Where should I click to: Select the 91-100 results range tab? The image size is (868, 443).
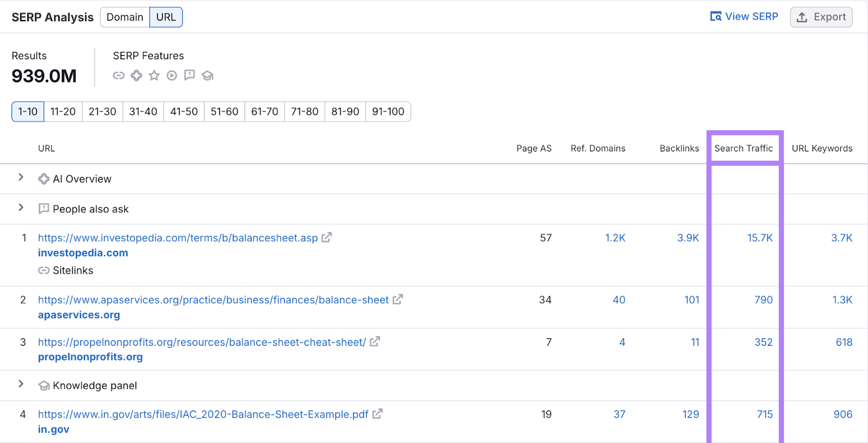(x=388, y=112)
